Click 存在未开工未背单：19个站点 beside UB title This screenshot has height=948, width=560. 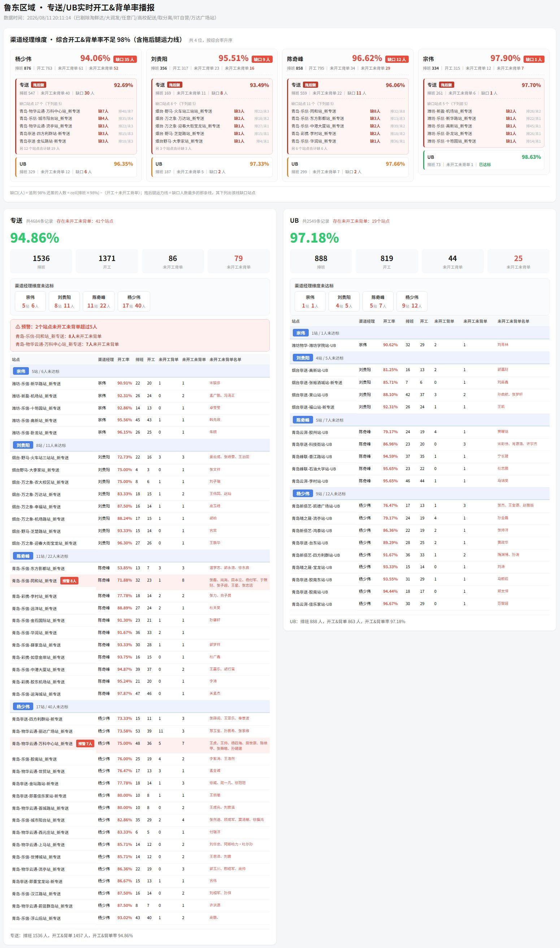(x=361, y=221)
